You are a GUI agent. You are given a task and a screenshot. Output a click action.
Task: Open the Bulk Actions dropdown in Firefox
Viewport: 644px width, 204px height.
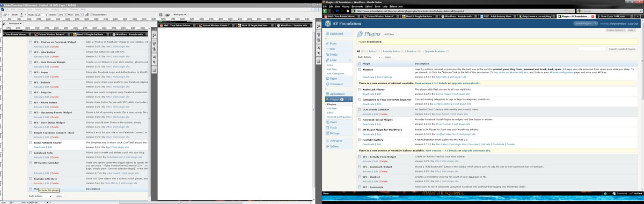click(x=369, y=57)
